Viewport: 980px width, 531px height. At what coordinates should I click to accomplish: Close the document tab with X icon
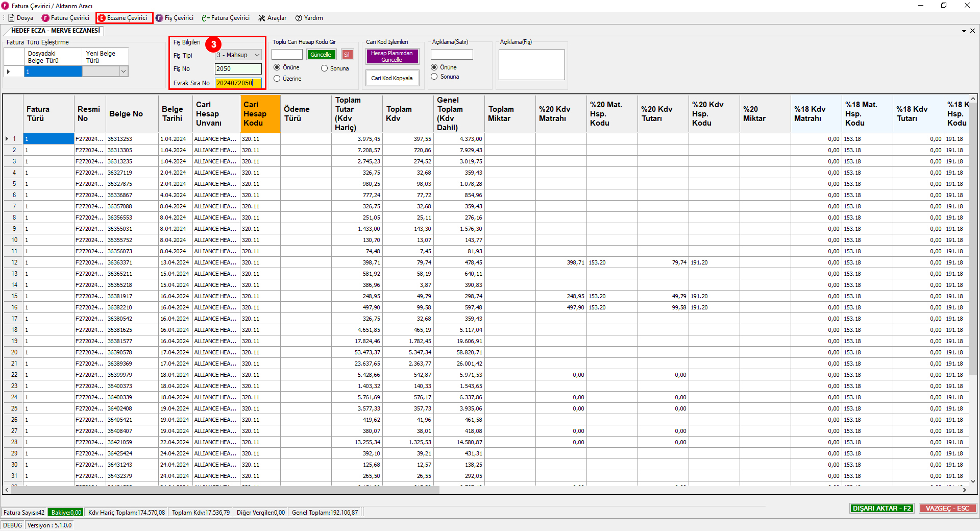[x=973, y=31]
